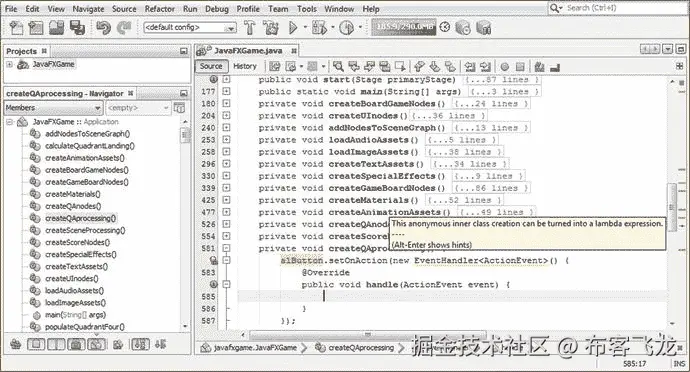Image resolution: width=690 pixels, height=372 pixels.
Task: Select loadImageAssets() in Navigator list
Action: pos(75,303)
